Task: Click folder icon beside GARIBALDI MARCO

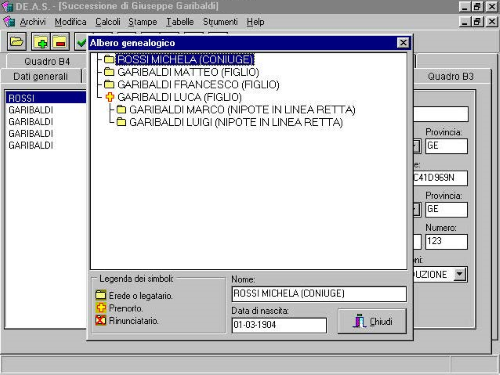Action: (121, 109)
